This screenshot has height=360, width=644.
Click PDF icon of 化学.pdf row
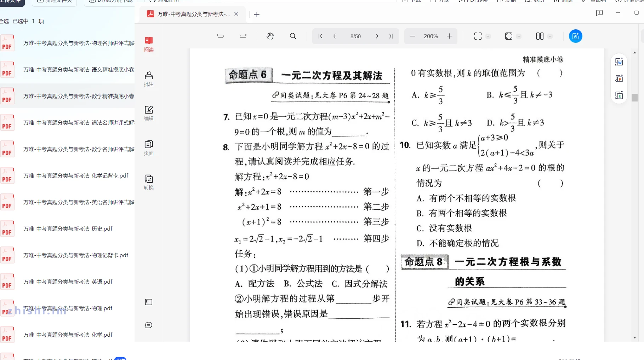pyautogui.click(x=7, y=335)
